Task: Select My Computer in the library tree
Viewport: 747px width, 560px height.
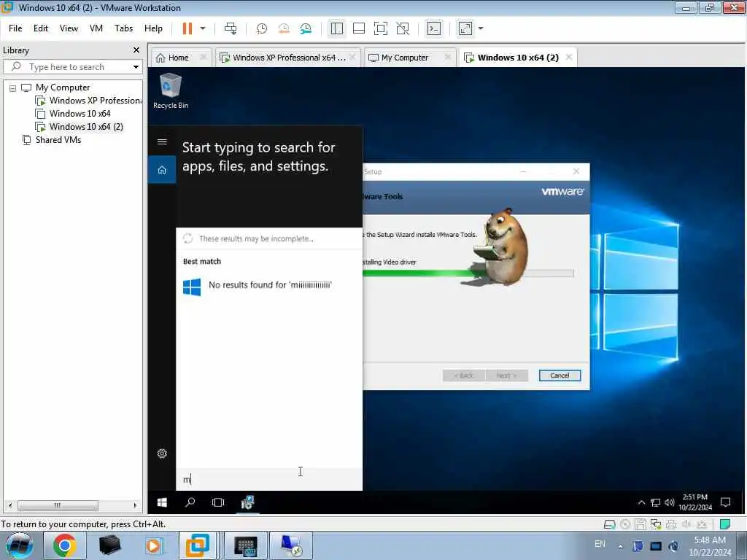Action: pyautogui.click(x=63, y=87)
